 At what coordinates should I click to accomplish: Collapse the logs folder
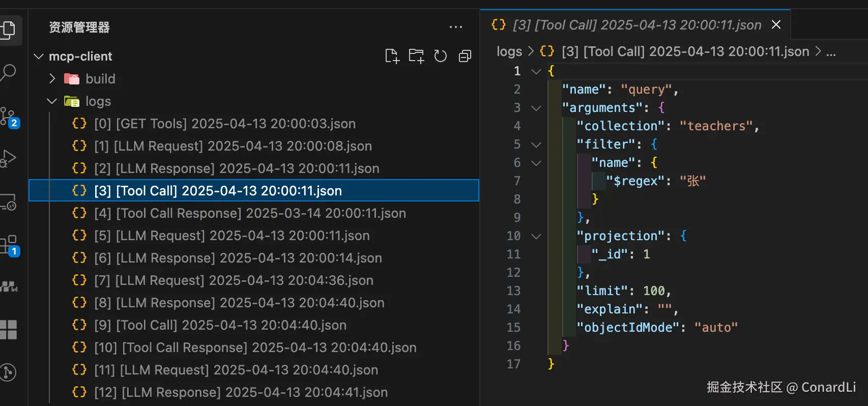52,101
